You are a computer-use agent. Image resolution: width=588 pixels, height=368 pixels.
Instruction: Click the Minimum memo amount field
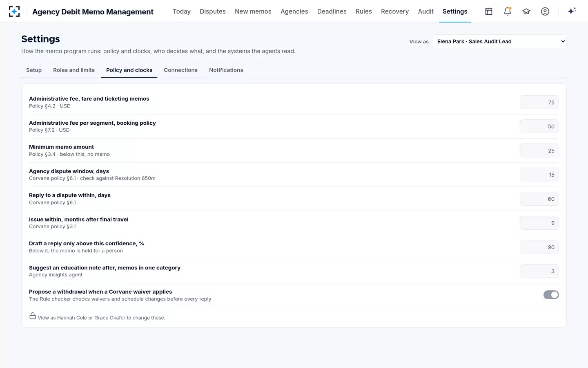point(539,150)
